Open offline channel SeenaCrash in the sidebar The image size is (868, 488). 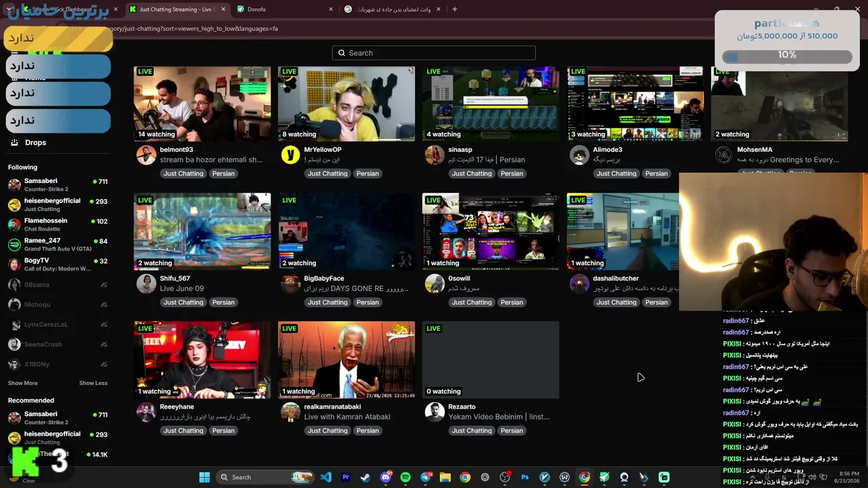[58, 344]
